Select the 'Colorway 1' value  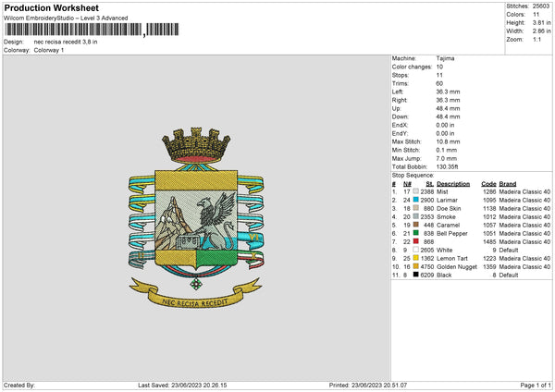(49, 50)
